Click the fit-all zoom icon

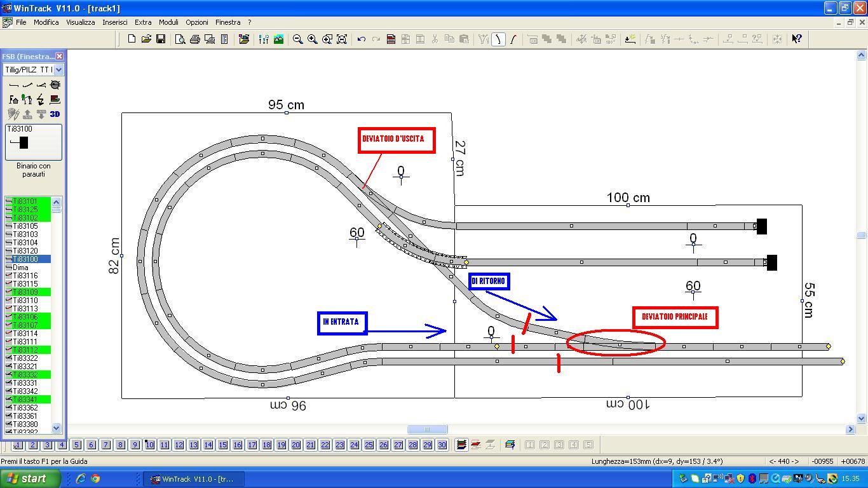click(341, 39)
